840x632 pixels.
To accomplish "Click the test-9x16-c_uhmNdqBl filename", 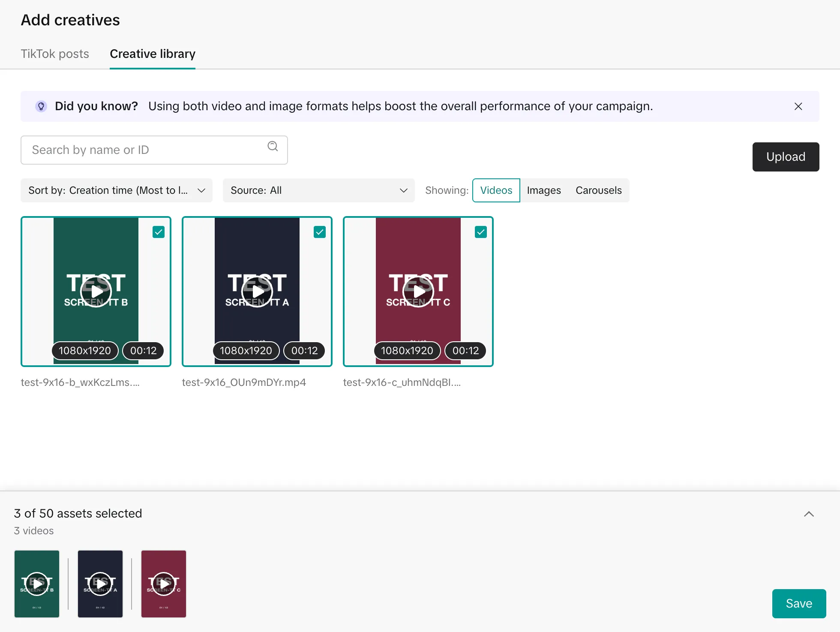I will pyautogui.click(x=402, y=382).
